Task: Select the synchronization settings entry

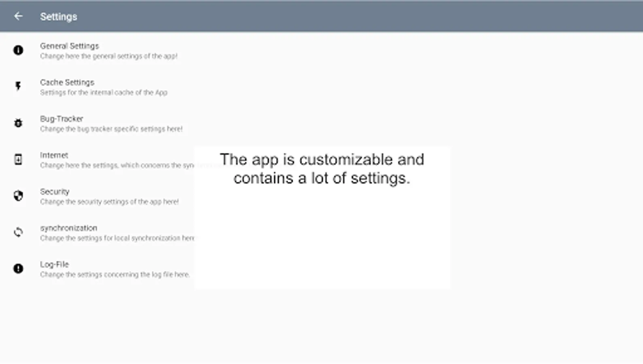Action: (68, 228)
